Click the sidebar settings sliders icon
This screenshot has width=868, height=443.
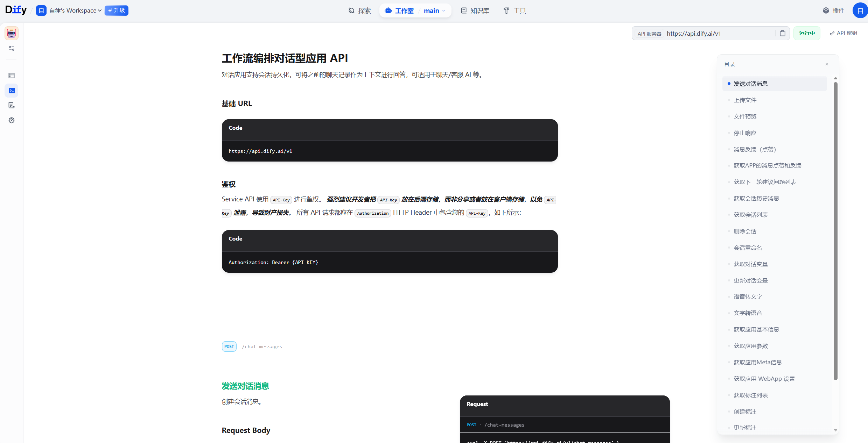(12, 48)
